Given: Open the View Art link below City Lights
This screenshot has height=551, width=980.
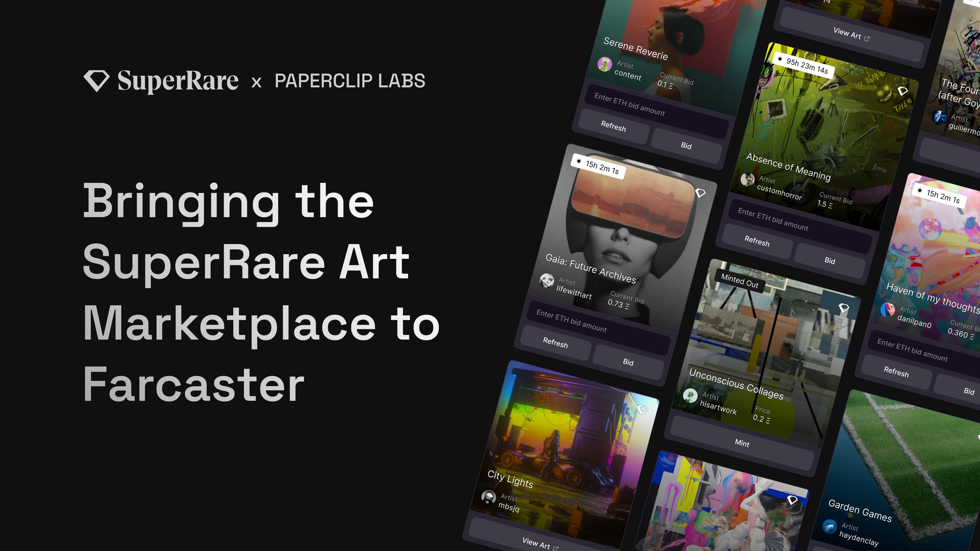Looking at the screenshot, I should [538, 543].
